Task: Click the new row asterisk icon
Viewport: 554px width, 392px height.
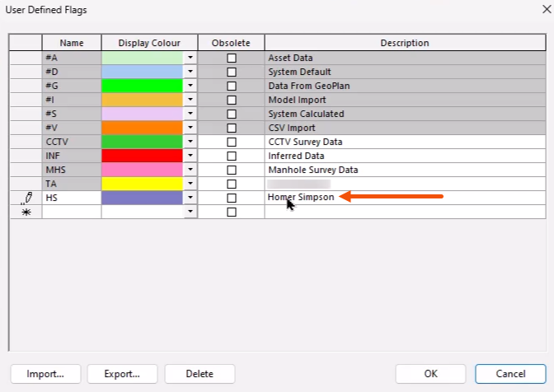Action: pyautogui.click(x=26, y=212)
